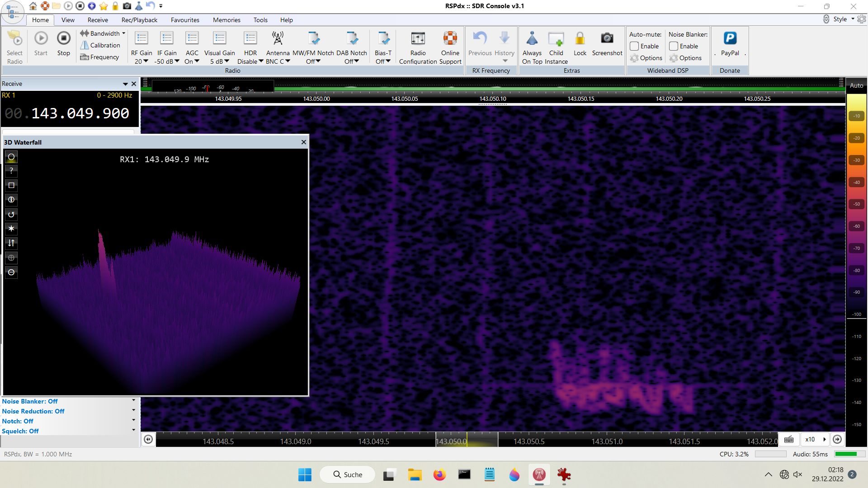868x488 pixels.
Task: Open Online Support lifebuoy icon
Action: [450, 38]
